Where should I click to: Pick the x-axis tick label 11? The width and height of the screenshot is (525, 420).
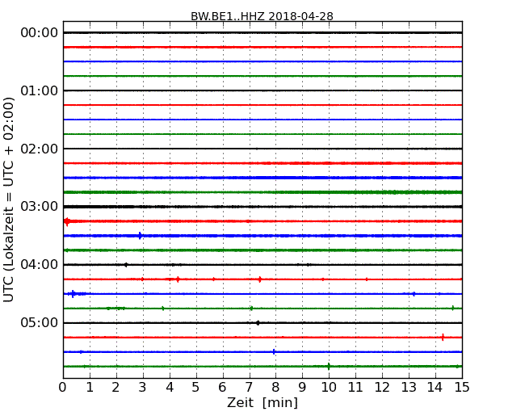pos(355,388)
